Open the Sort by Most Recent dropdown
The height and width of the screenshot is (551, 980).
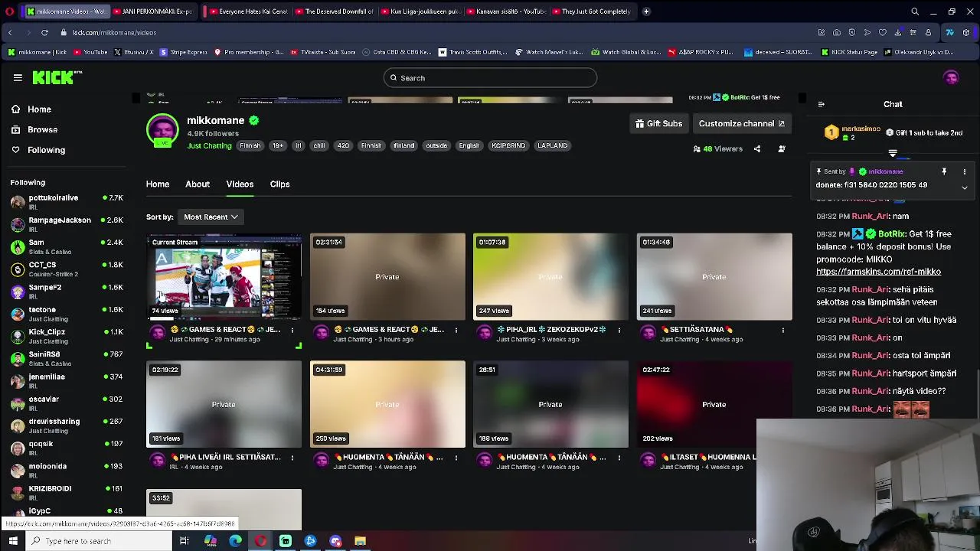click(211, 217)
